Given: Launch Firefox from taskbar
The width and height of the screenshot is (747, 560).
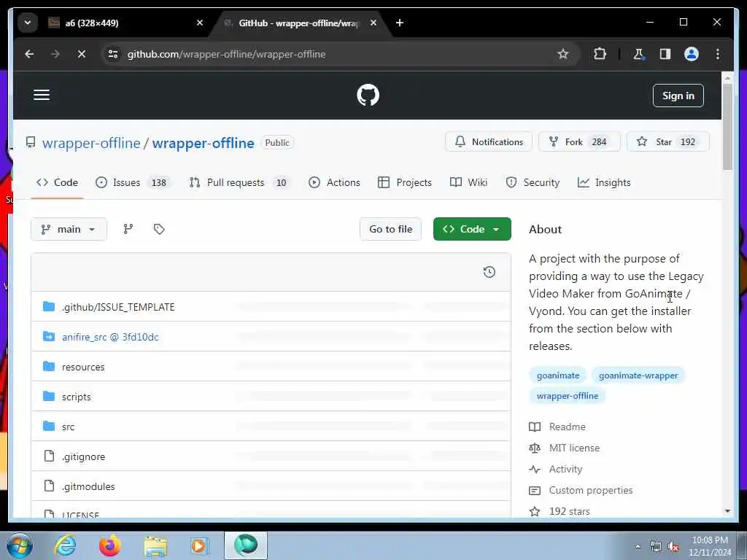Looking at the screenshot, I should (109, 545).
